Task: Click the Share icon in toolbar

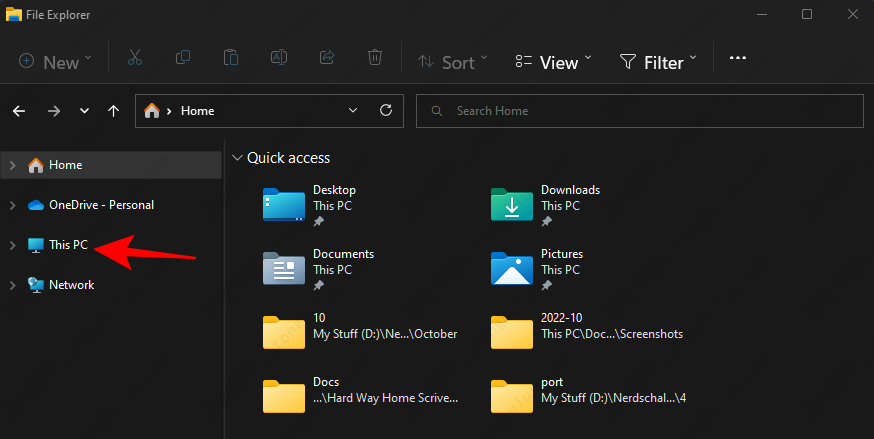Action: pos(327,59)
